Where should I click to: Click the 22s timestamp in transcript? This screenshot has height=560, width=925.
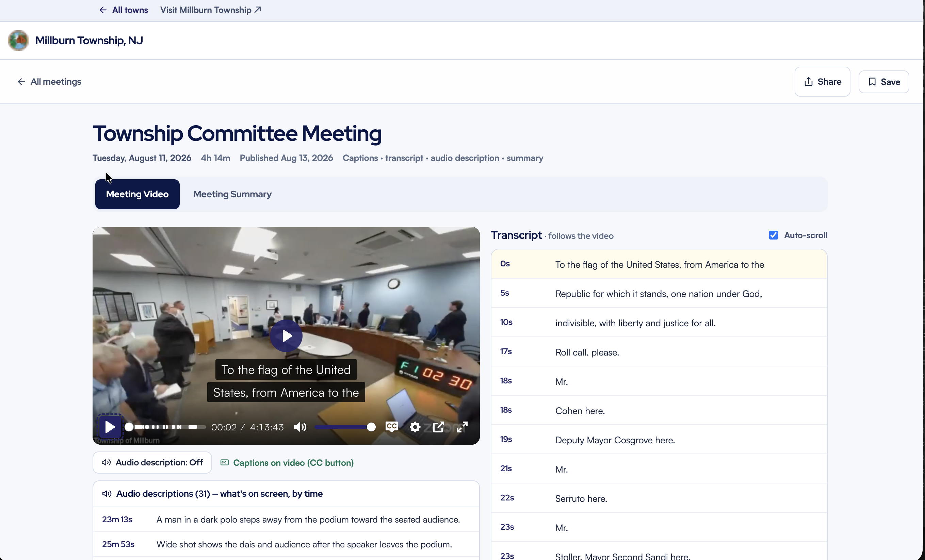tap(507, 498)
